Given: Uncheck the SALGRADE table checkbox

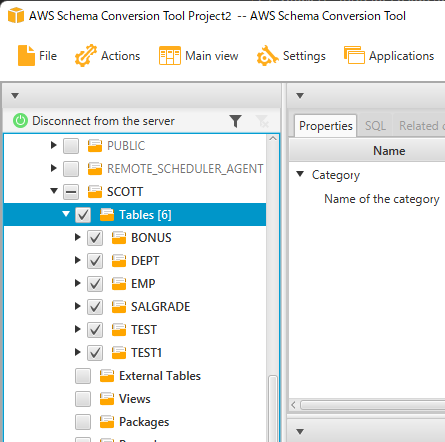Looking at the screenshot, I should (95, 307).
